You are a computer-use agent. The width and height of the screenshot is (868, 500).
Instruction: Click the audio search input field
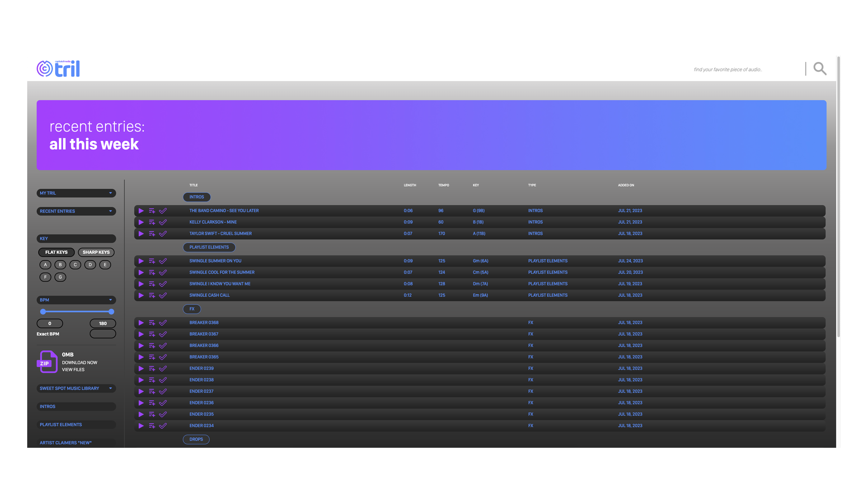point(747,69)
